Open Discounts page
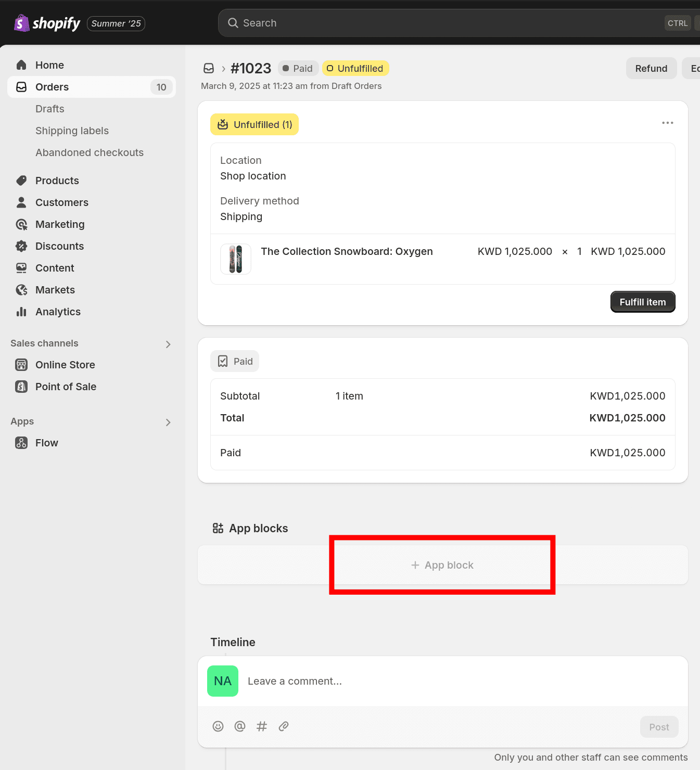700x770 pixels. pyautogui.click(x=59, y=246)
